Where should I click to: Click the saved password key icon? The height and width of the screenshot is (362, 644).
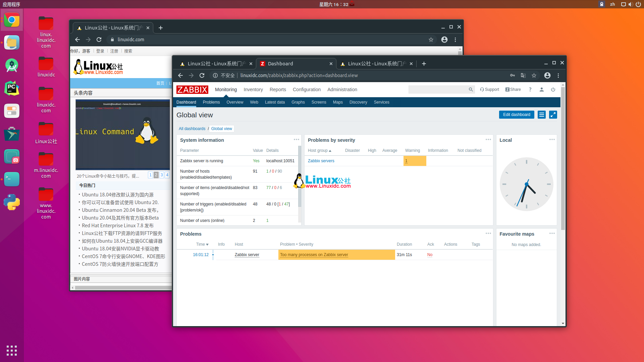tap(512, 75)
